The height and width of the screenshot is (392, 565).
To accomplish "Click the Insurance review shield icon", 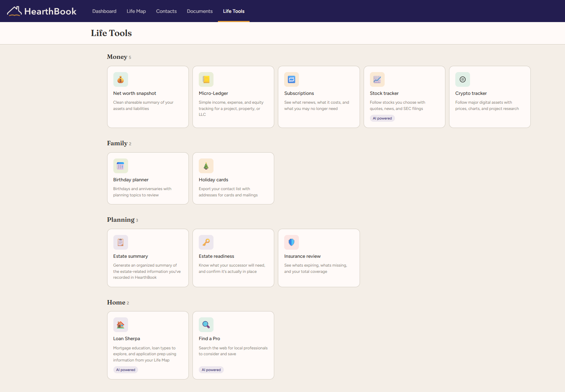I will 292,242.
